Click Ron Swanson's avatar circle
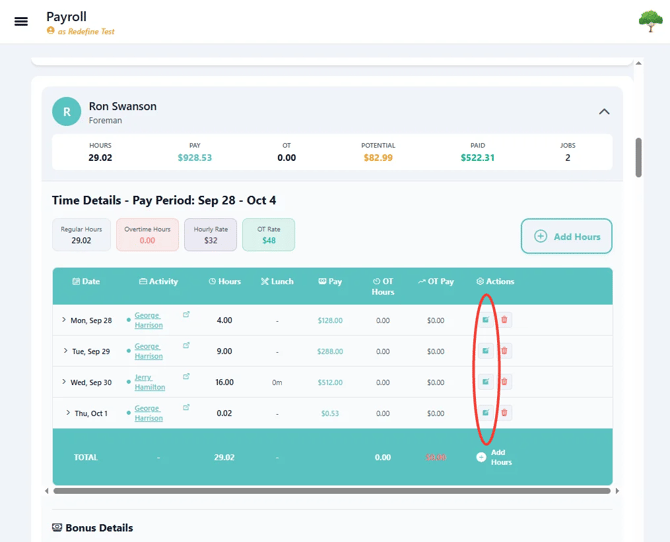 [67, 112]
